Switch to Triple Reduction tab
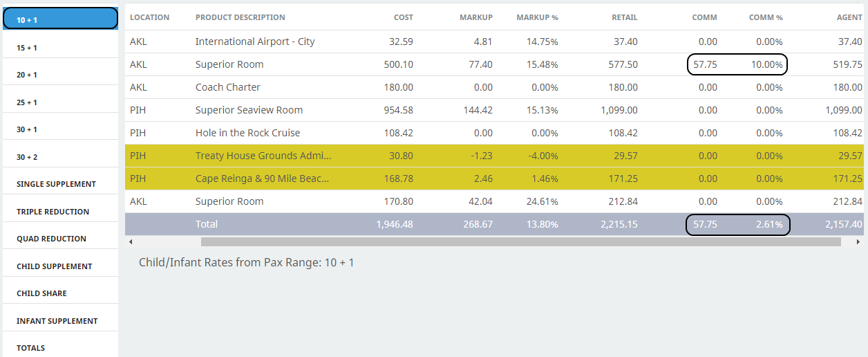Viewport: 868px width, 357px height. coord(60,212)
